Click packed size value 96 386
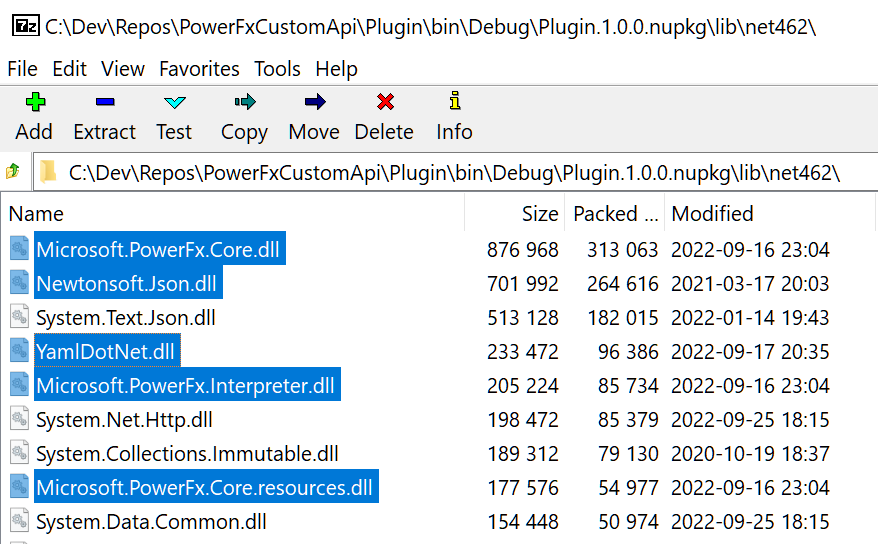Screen dimensions: 878x544 pyautogui.click(x=628, y=351)
